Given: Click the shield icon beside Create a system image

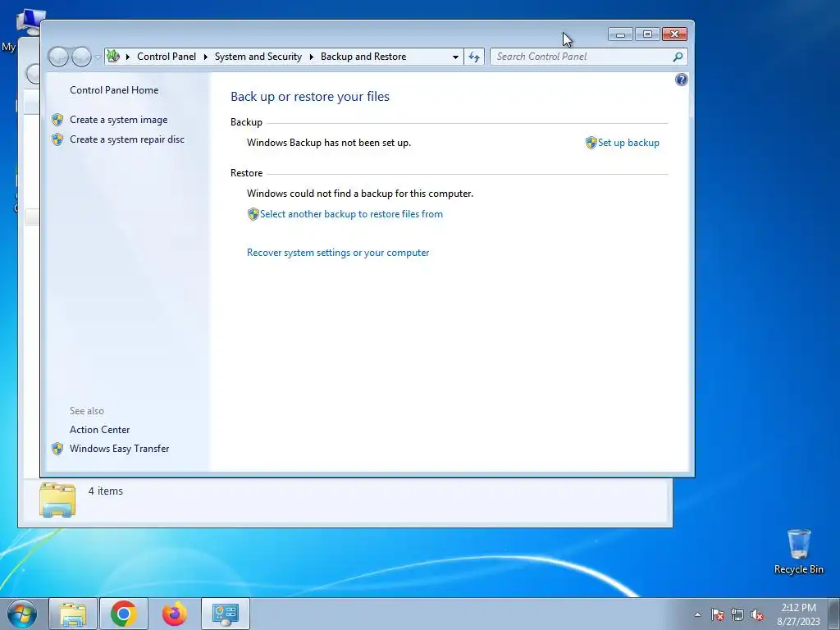Looking at the screenshot, I should tap(57, 120).
